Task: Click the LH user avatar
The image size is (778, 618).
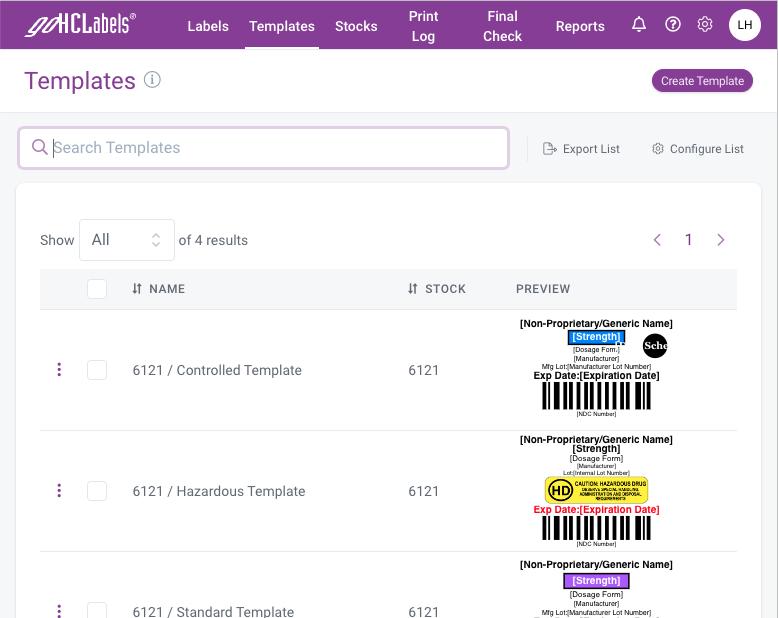Action: click(x=745, y=25)
